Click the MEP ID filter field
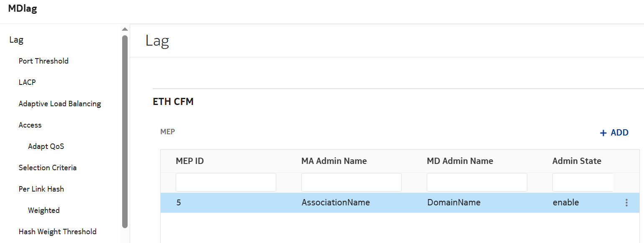The image size is (644, 243). [226, 182]
